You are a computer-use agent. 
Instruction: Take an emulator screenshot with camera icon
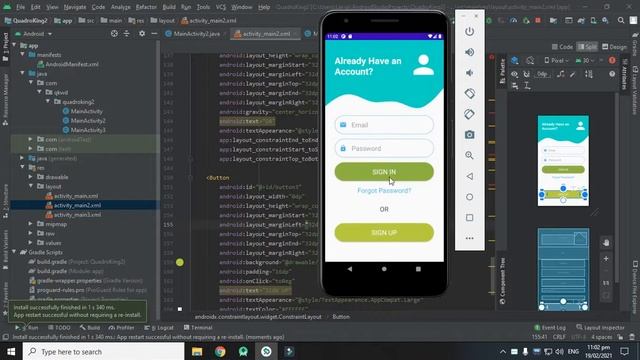[469, 135]
